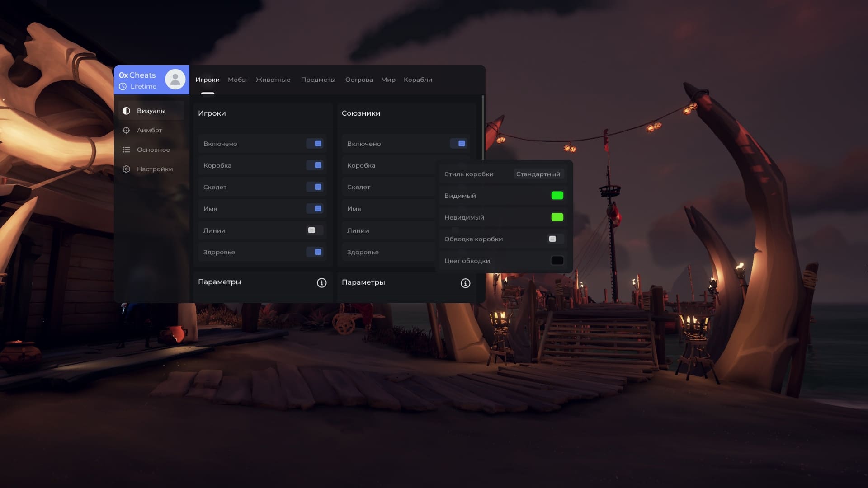
Task: Click info icon in Союзники Параметры
Action: coord(465,283)
